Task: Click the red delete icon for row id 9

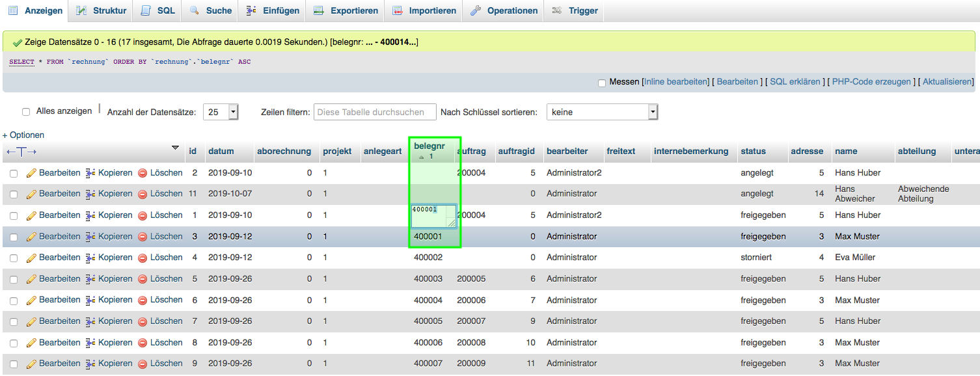Action: click(x=143, y=364)
